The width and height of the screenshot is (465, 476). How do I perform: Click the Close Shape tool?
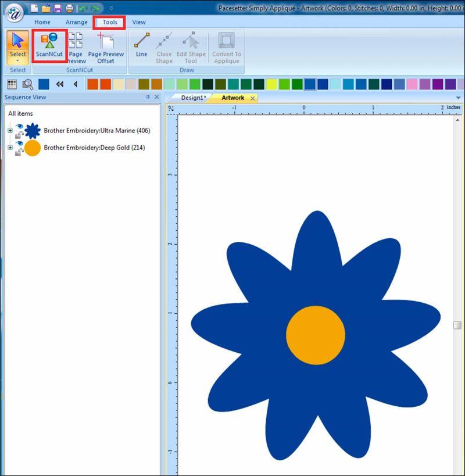click(x=164, y=48)
